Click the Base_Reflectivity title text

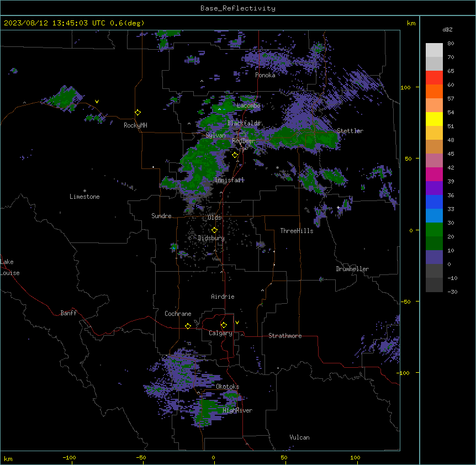[x=238, y=8]
